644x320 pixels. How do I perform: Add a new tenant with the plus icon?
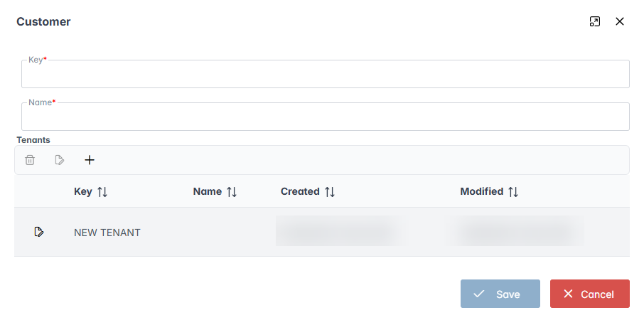[90, 160]
